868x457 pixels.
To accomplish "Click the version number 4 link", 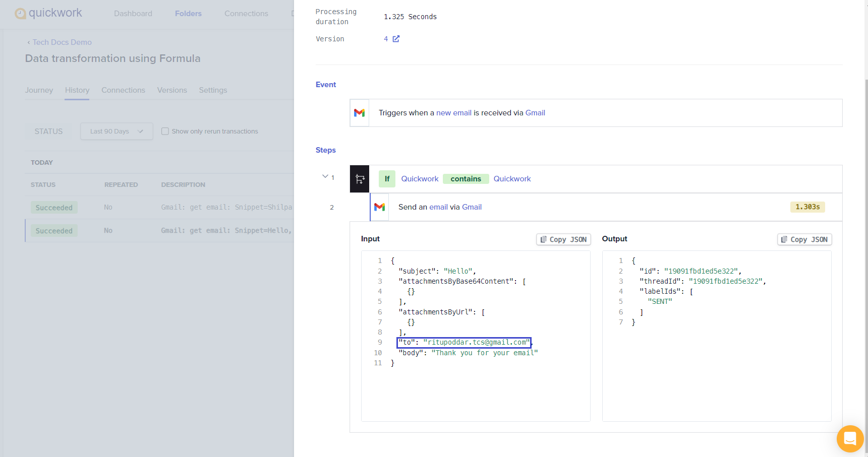I will [x=386, y=39].
